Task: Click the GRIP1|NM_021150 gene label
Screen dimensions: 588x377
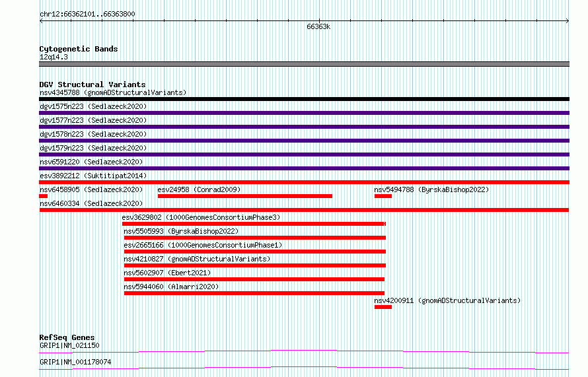Action: coord(69,345)
